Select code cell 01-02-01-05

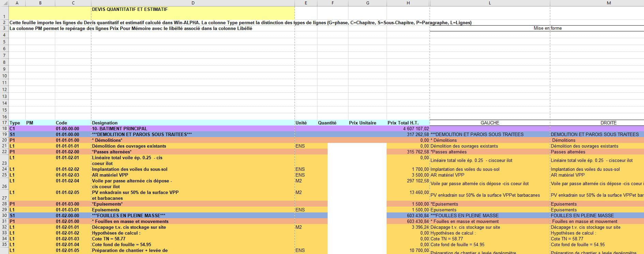click(73, 251)
